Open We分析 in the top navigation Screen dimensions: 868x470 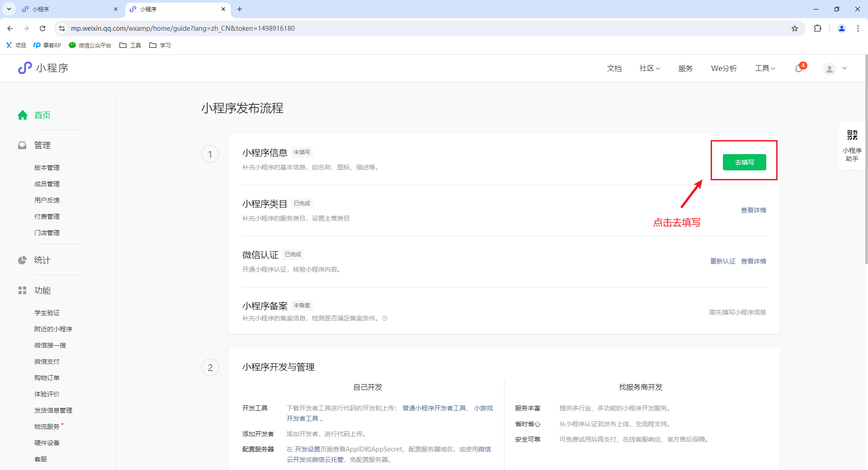coord(724,69)
